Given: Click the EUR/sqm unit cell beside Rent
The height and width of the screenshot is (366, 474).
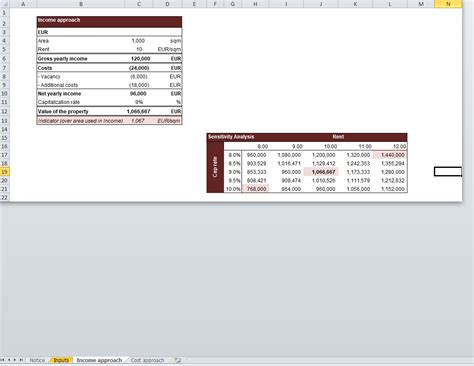Looking at the screenshot, I should pyautogui.click(x=167, y=49).
